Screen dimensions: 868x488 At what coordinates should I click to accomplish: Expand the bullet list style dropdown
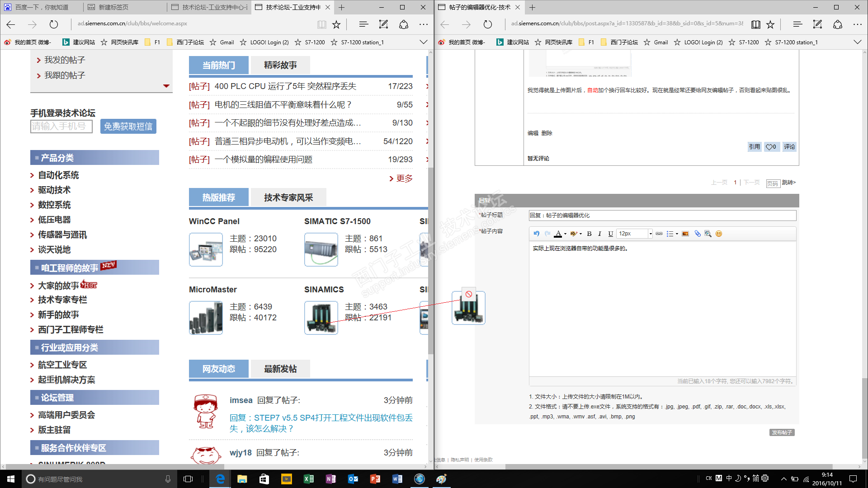[677, 234]
